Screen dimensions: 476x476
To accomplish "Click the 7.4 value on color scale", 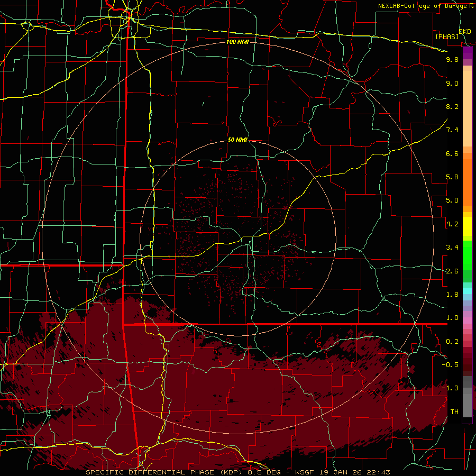I will [x=452, y=130].
